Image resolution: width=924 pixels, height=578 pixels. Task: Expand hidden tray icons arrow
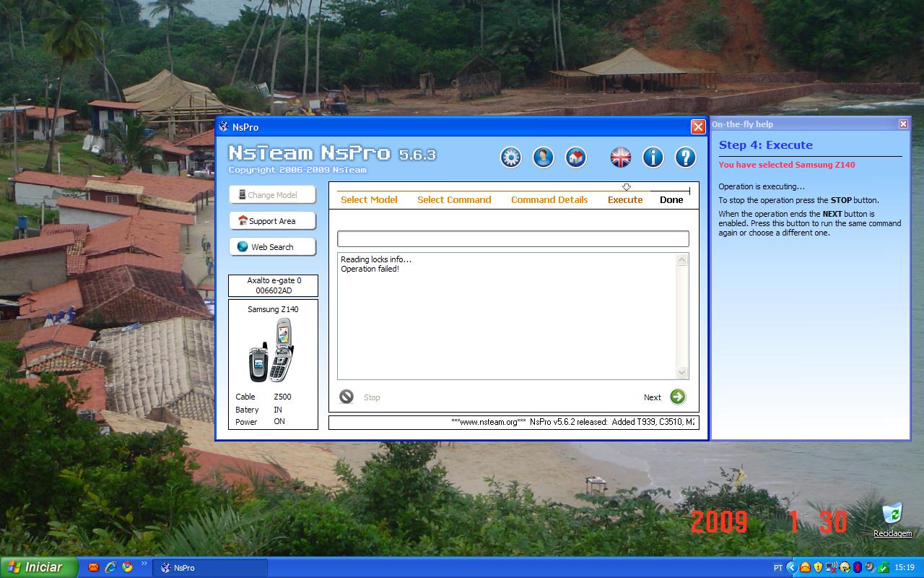[x=792, y=568]
